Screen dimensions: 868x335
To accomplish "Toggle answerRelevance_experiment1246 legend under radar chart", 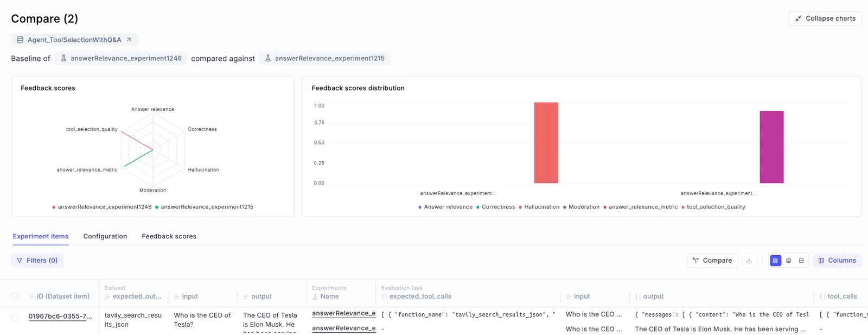I will (102, 207).
